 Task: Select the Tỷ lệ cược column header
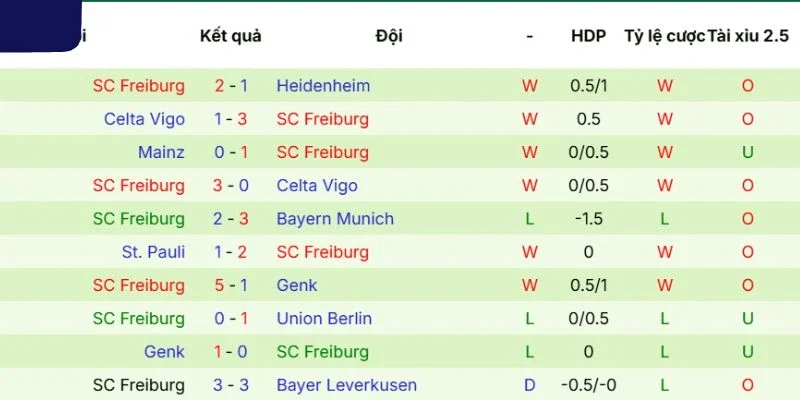[665, 36]
